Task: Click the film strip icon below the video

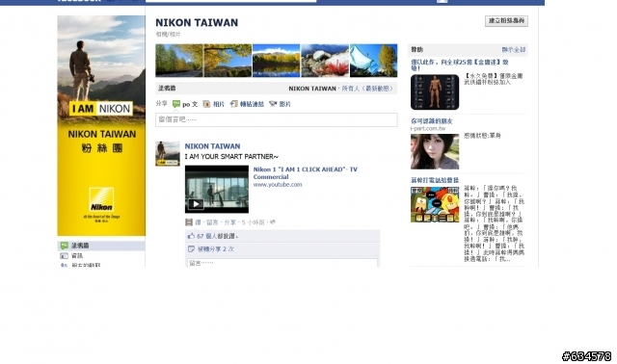Action: tap(189, 222)
